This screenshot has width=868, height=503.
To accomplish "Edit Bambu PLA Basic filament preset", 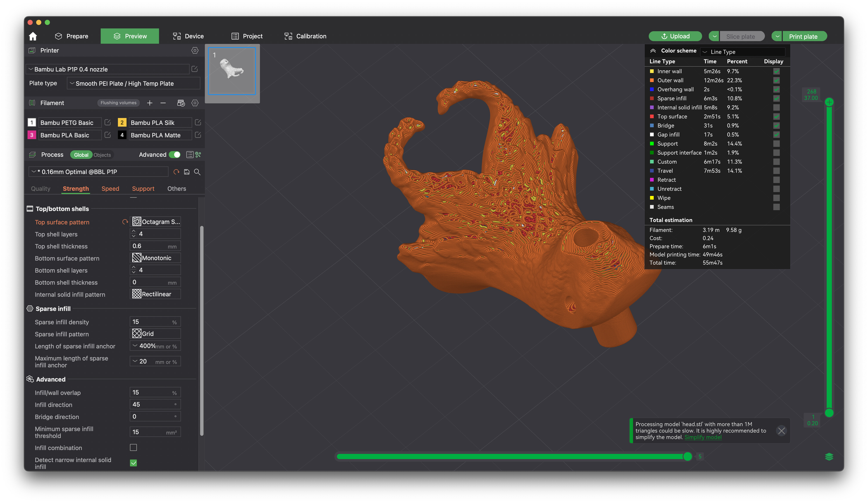I will [x=107, y=135].
